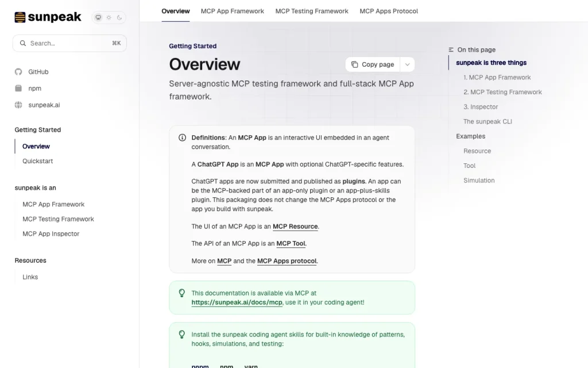The width and height of the screenshot is (588, 368).
Task: Click the Resources sidebar heading
Action: pyautogui.click(x=30, y=260)
